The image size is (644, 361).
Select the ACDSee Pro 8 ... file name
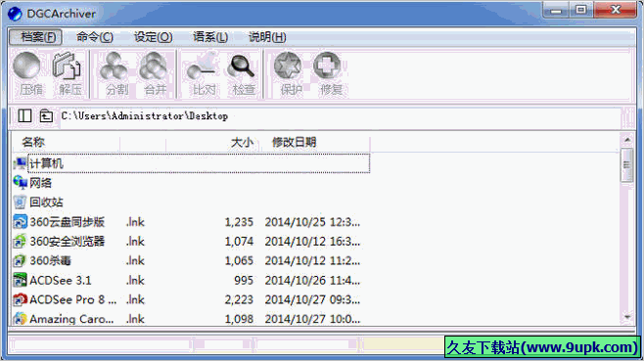click(x=73, y=299)
